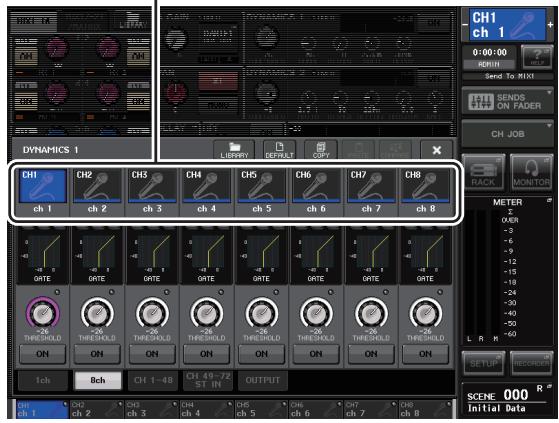Select the ch 7 THRESHOLD knob
Viewport: 559px width, 423px height.
point(371,314)
